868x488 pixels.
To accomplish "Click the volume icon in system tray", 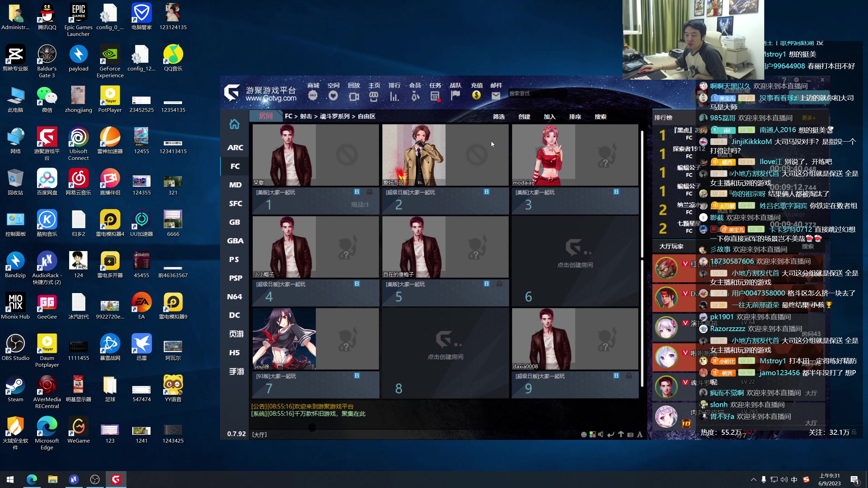I will [784, 479].
